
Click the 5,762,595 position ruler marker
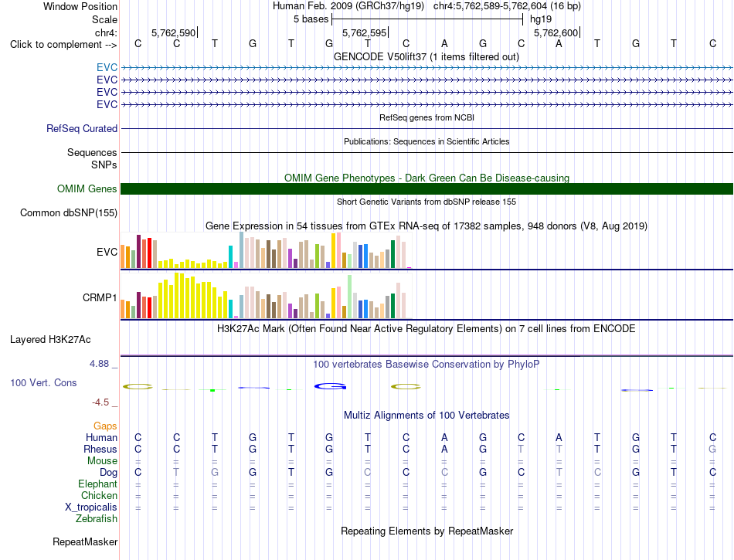[365, 32]
